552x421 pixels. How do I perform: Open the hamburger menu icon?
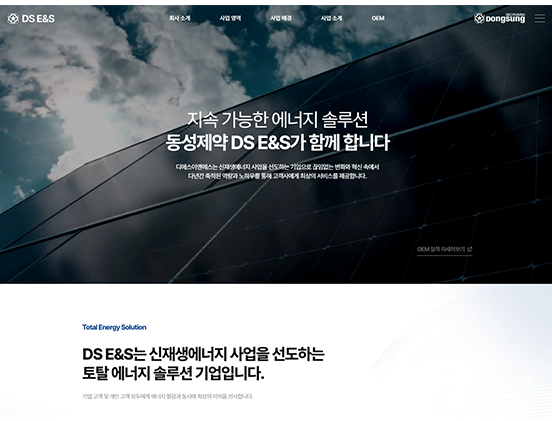coord(540,18)
